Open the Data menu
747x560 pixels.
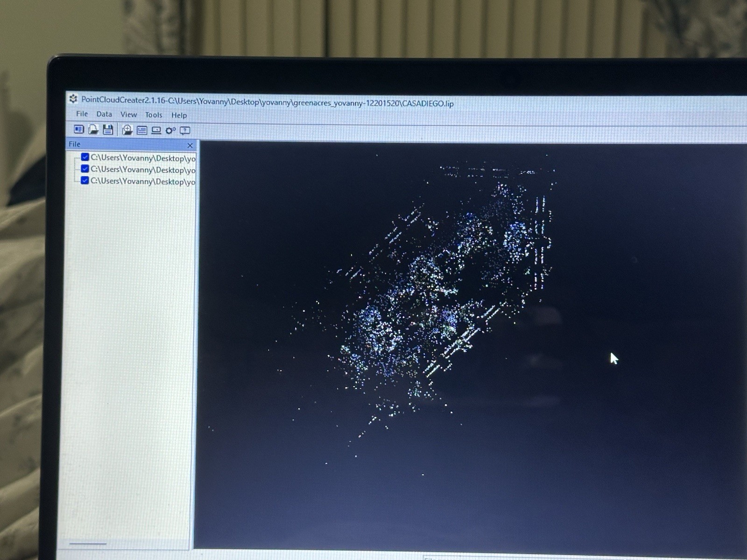(104, 114)
